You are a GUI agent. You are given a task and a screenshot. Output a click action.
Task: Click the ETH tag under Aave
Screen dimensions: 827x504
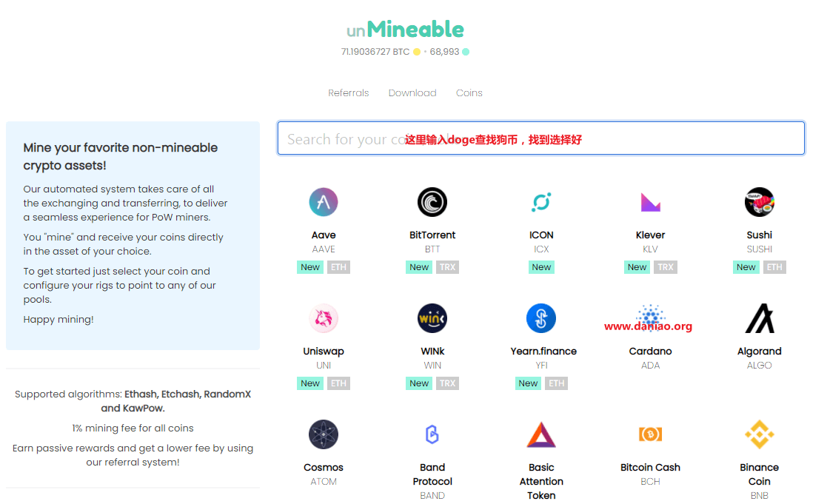[338, 267]
